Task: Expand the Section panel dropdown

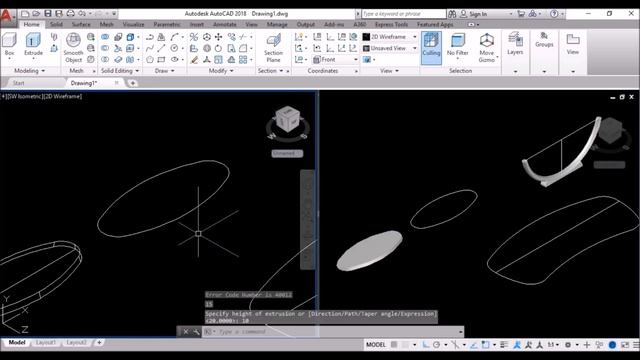Action: (270, 71)
